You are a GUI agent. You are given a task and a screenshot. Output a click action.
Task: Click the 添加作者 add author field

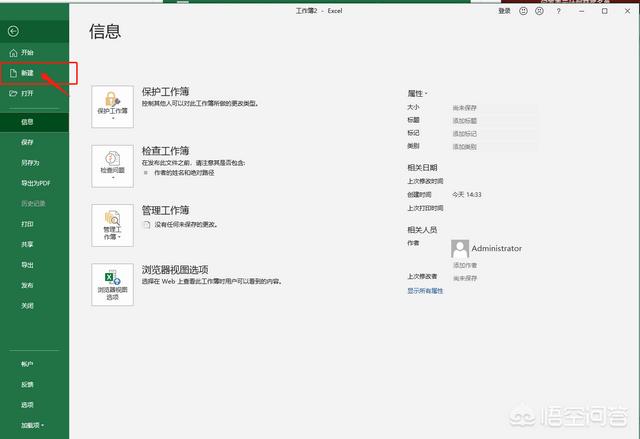(x=465, y=265)
